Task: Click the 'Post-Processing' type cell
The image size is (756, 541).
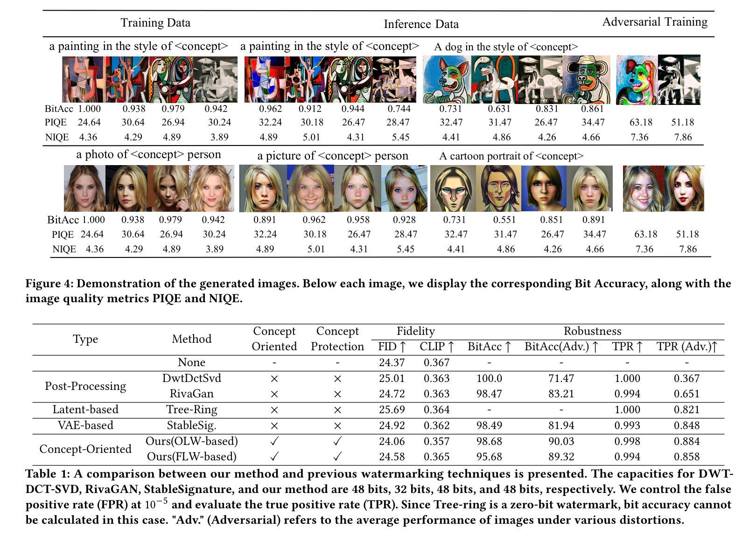Action: (85, 386)
